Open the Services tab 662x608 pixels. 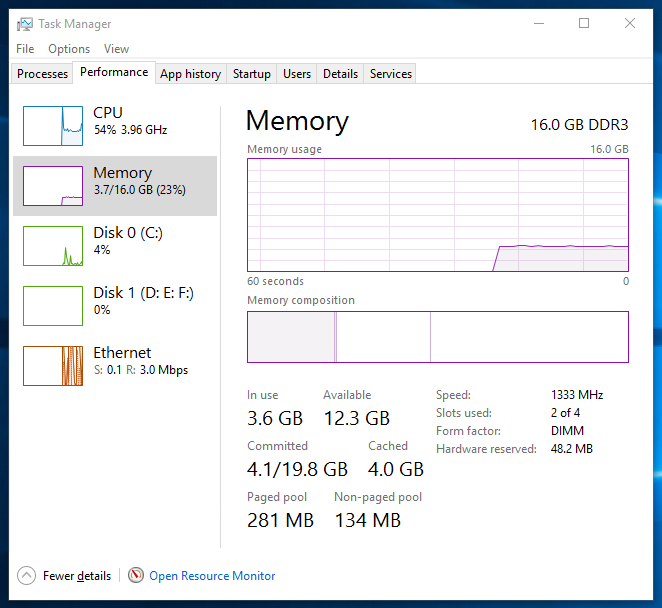[x=391, y=74]
